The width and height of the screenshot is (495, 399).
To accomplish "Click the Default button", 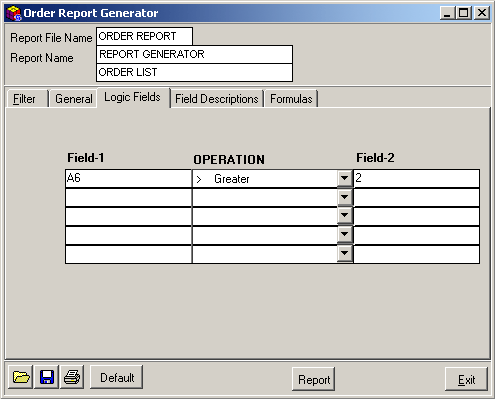I will coord(117,377).
